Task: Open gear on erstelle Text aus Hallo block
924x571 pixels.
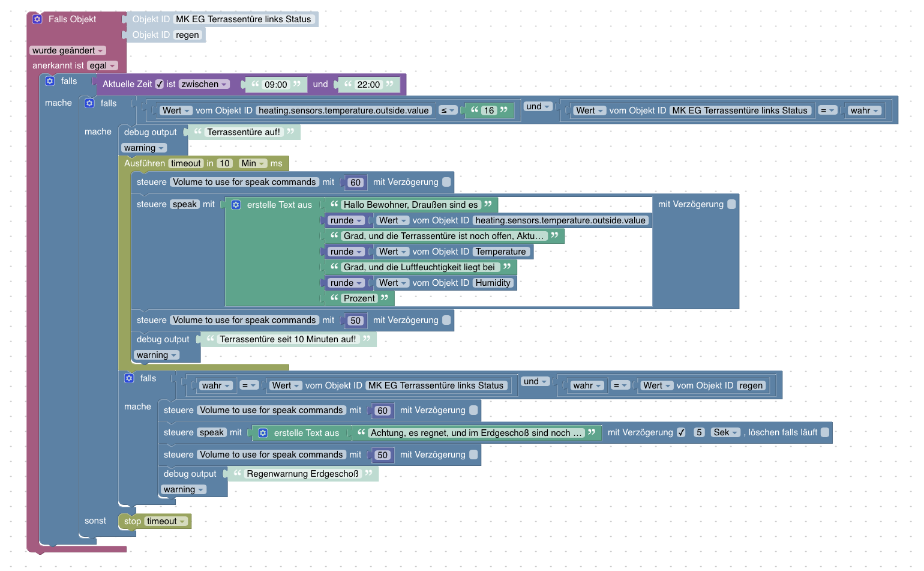Action: (236, 205)
